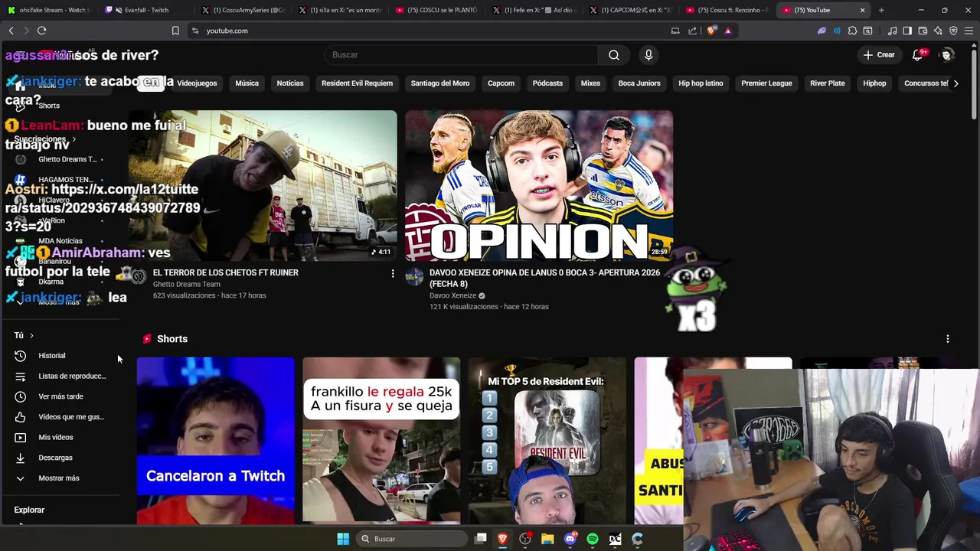Click the Davoo Xeneize channel avatar

414,276
